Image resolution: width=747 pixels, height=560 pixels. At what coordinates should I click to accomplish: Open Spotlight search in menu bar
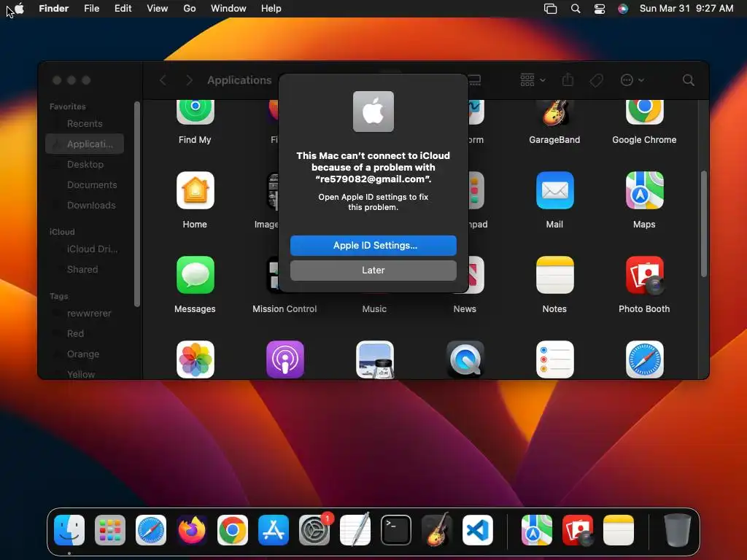point(576,9)
